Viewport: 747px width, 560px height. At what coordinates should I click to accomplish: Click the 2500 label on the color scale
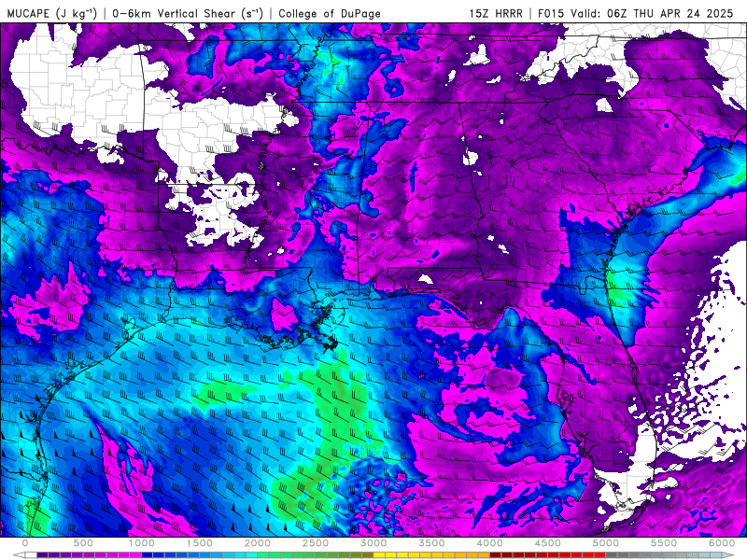click(x=316, y=543)
